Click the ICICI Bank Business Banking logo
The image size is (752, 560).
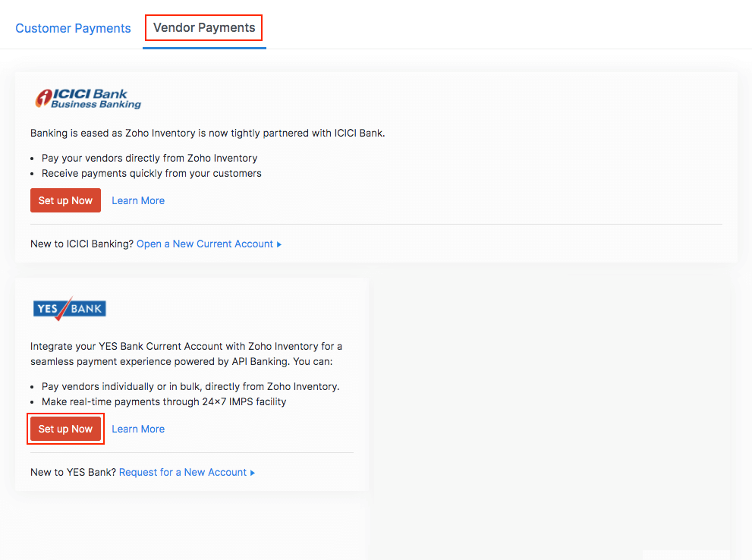click(88, 99)
